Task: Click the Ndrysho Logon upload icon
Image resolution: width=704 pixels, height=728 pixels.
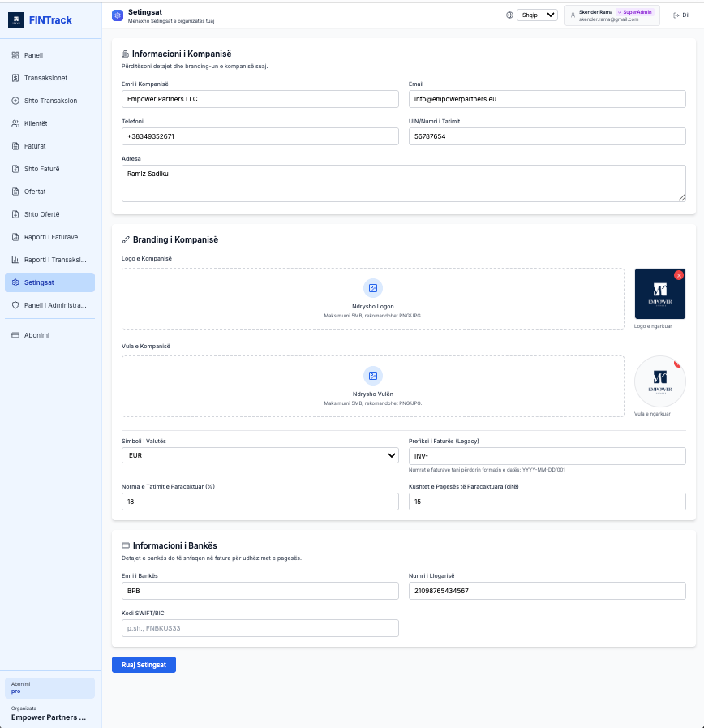Action: 373,287
